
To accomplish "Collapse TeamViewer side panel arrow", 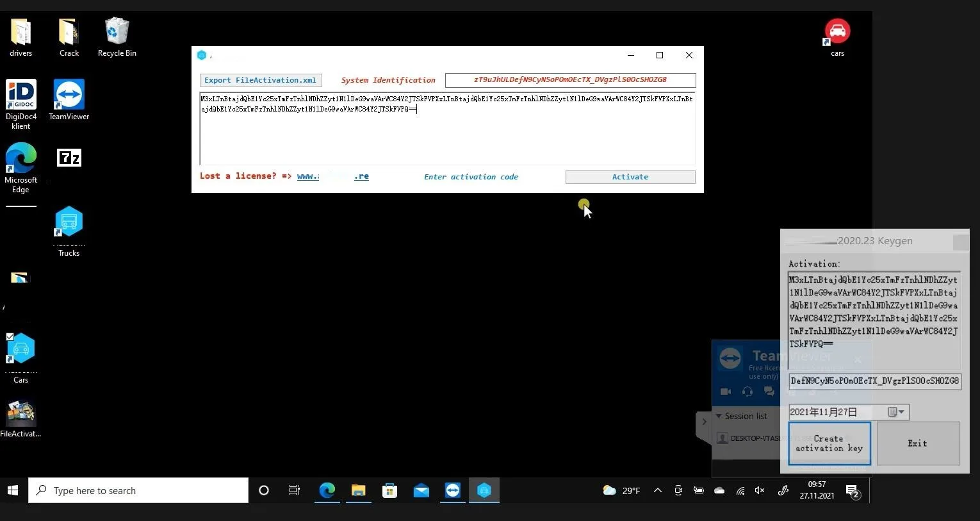I will coord(703,422).
